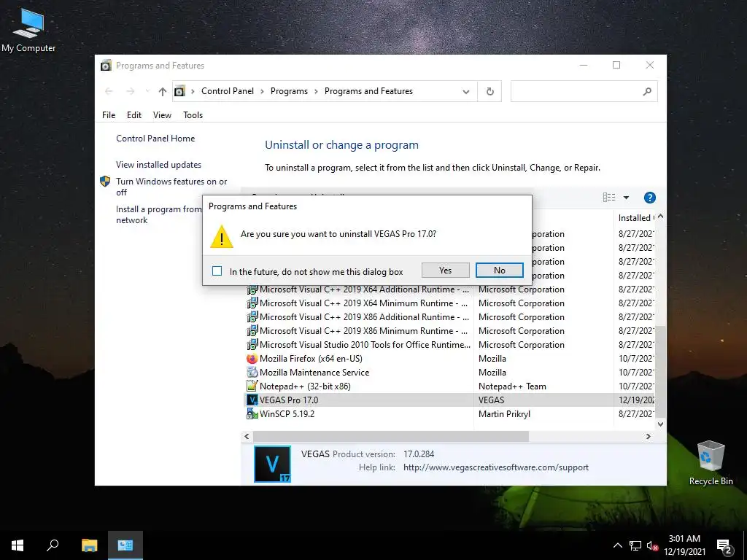Click the vertical scrollbar down arrow
This screenshot has height=560, width=747.
[x=660, y=424]
